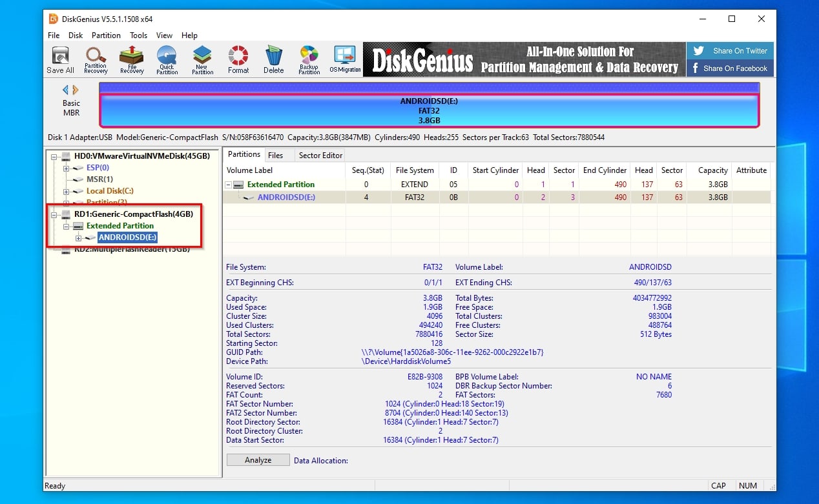
Task: Launch the OS Migration tool
Action: tap(345, 60)
